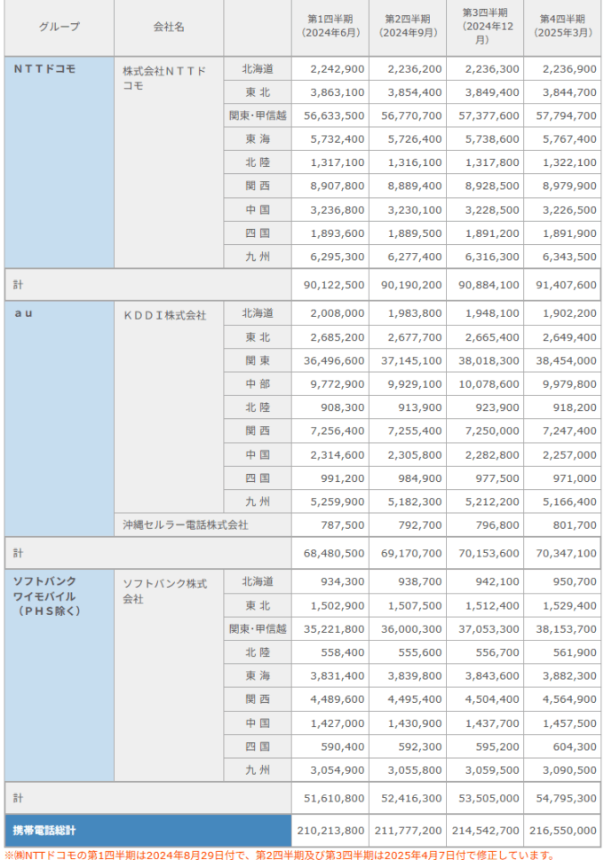The image size is (604, 868).
Task: Click the 第4四半期 (2025年3月) column header
Action: [562, 27]
